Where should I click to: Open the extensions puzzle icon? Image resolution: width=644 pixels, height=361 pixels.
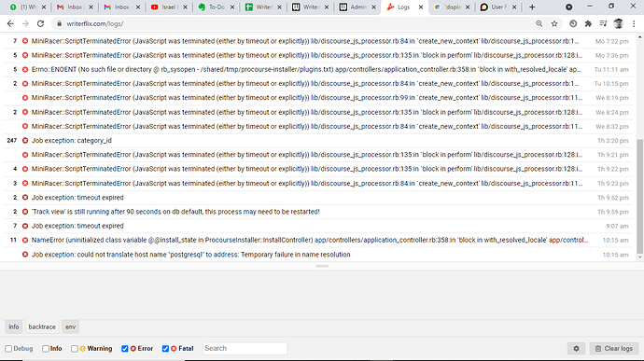point(588,24)
